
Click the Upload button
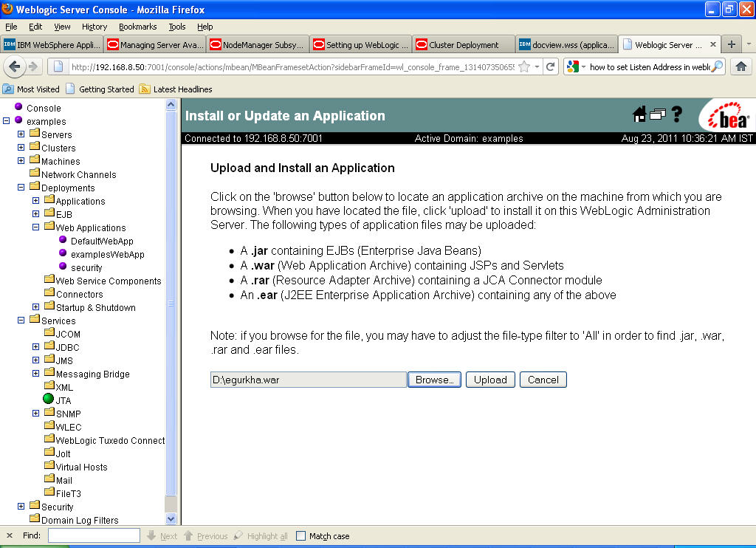coord(490,380)
